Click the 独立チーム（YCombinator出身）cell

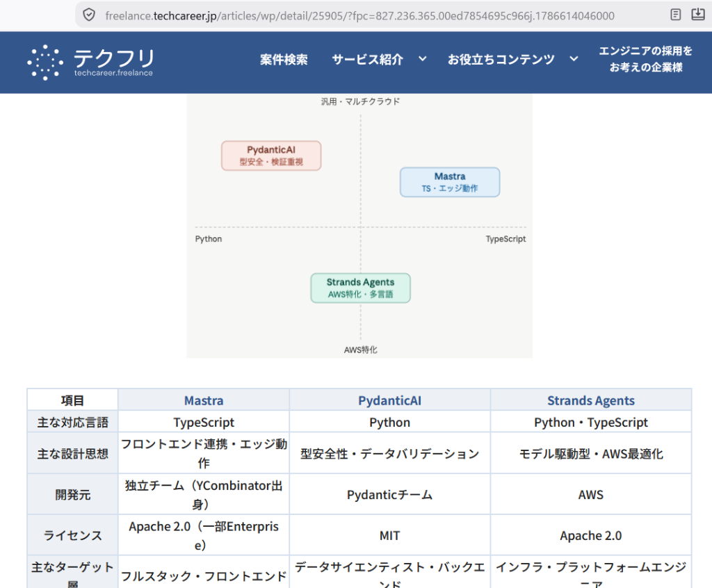click(x=204, y=494)
